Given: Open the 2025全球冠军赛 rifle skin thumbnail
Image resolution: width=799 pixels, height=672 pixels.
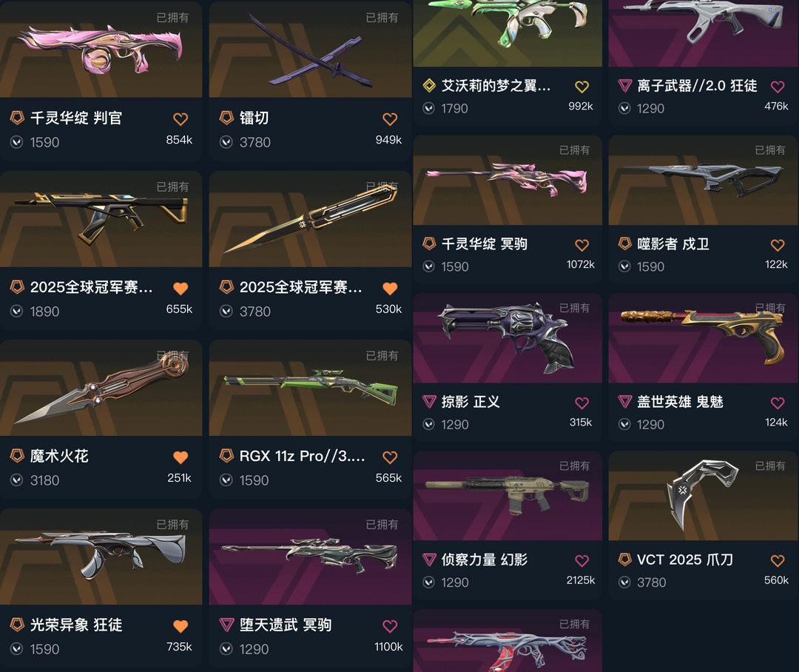Looking at the screenshot, I should pos(101,219).
